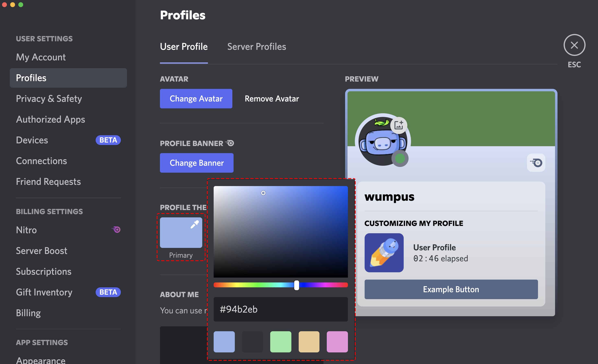Switch to Server Profiles tab
This screenshot has height=364, width=598.
257,47
